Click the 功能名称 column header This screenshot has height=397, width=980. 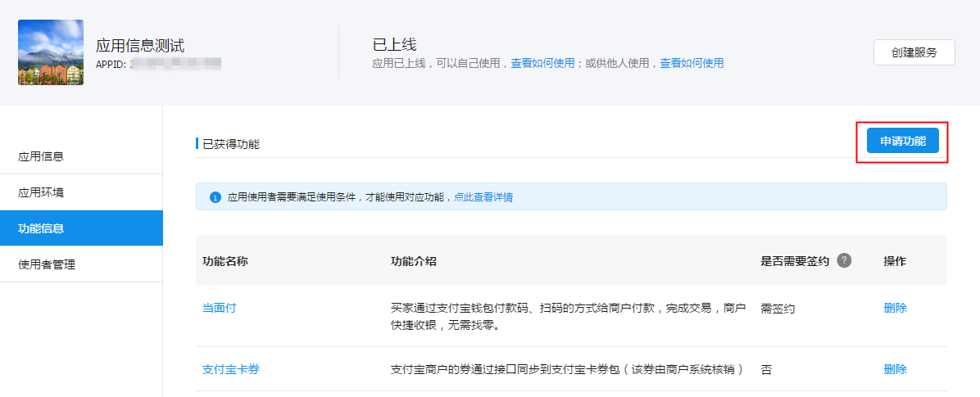click(225, 262)
